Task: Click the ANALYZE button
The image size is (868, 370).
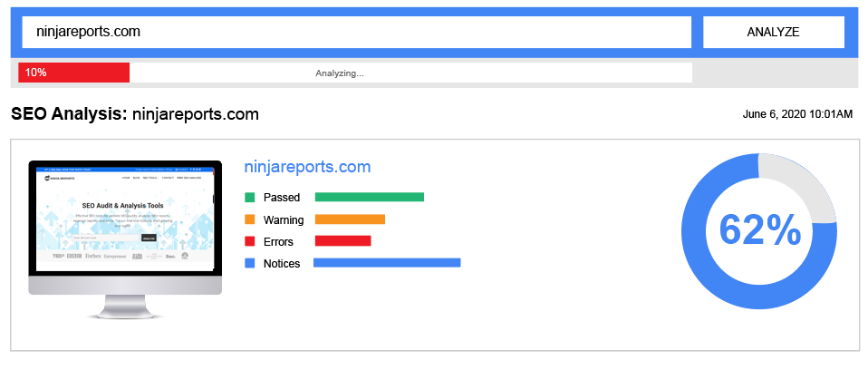Action: (774, 32)
